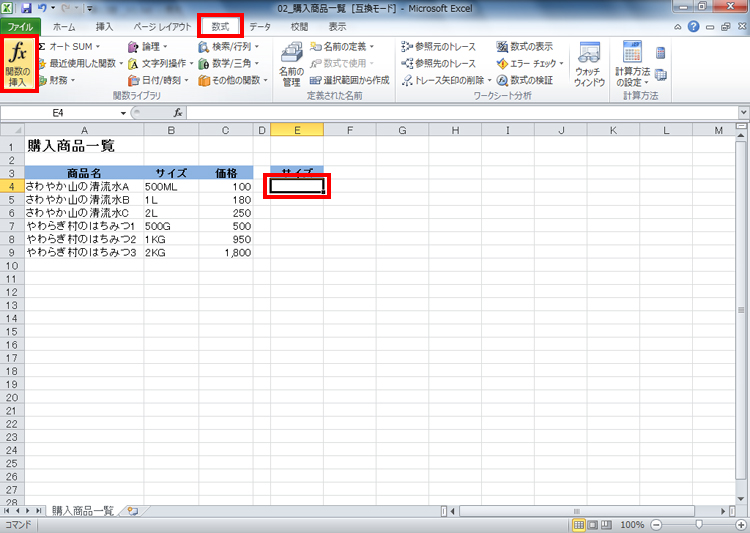This screenshot has width=750, height=533.
Task: Click the Zoom In plus button
Action: coord(741,525)
